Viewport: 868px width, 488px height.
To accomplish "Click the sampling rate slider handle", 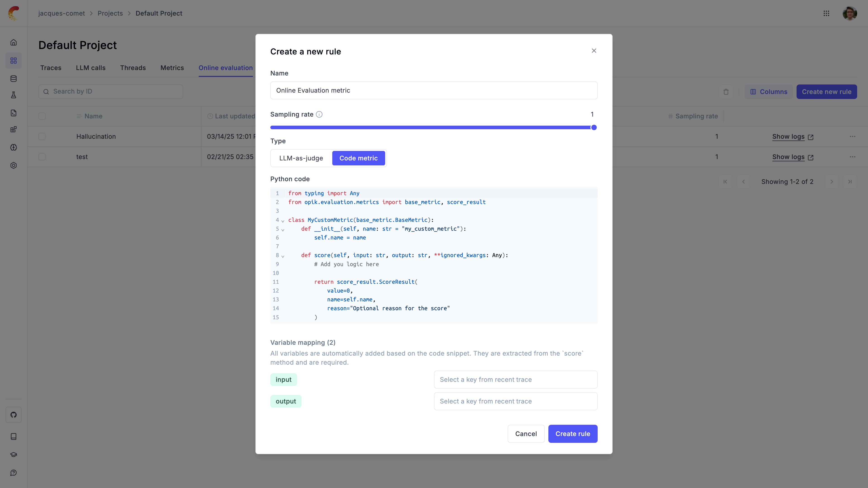I will 594,127.
